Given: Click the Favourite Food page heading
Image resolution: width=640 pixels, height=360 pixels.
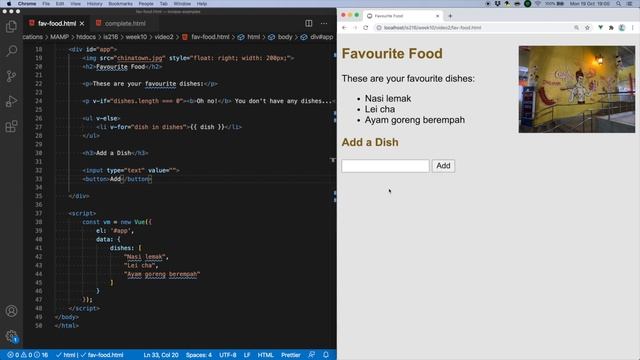Looking at the screenshot, I should (x=392, y=53).
